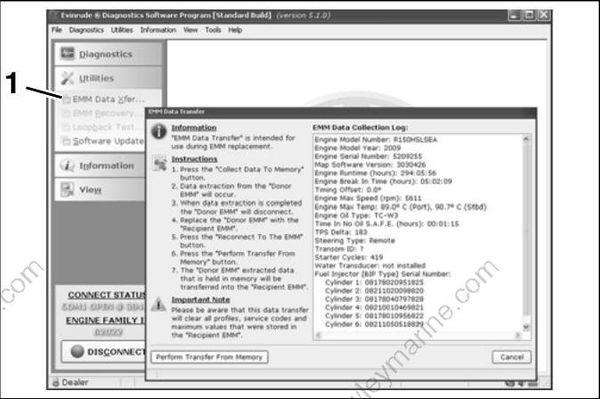Click the Information sidebar icon

(x=67, y=165)
